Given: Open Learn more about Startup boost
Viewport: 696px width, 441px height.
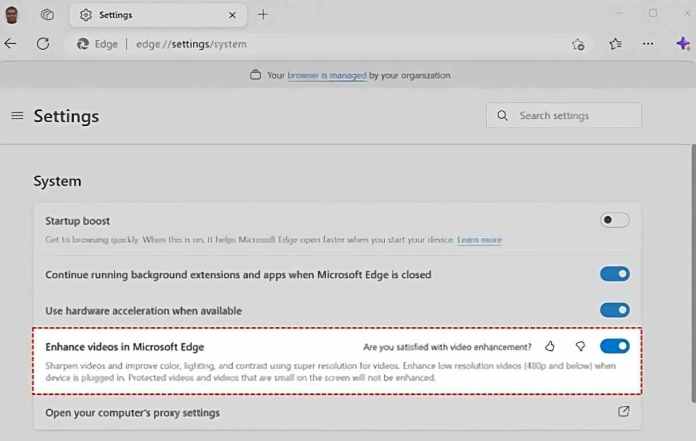Looking at the screenshot, I should (479, 240).
